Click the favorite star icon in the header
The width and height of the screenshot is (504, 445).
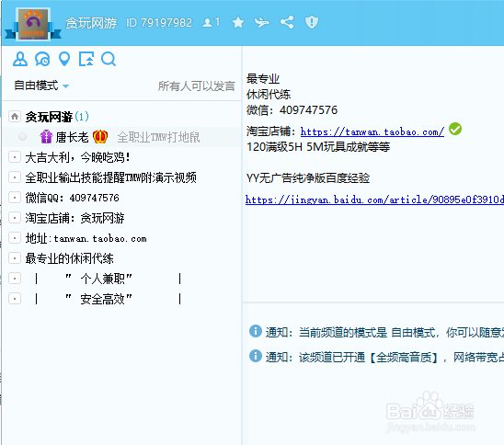click(238, 22)
